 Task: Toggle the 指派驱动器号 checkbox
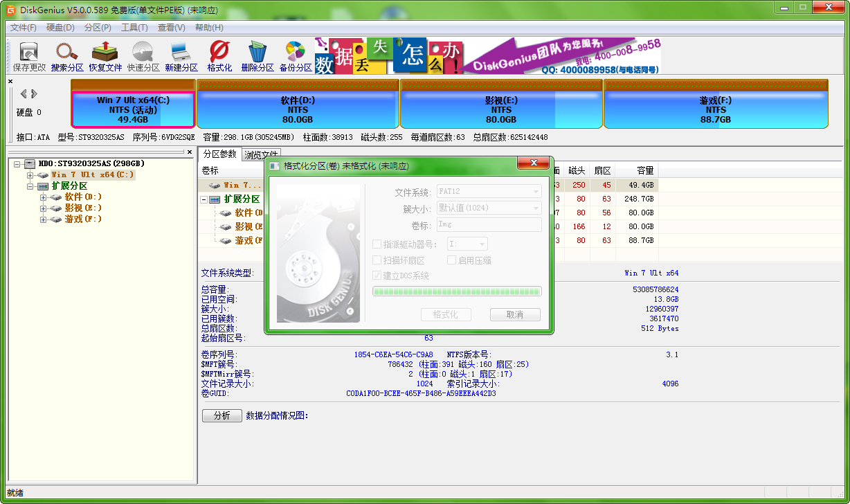point(377,244)
